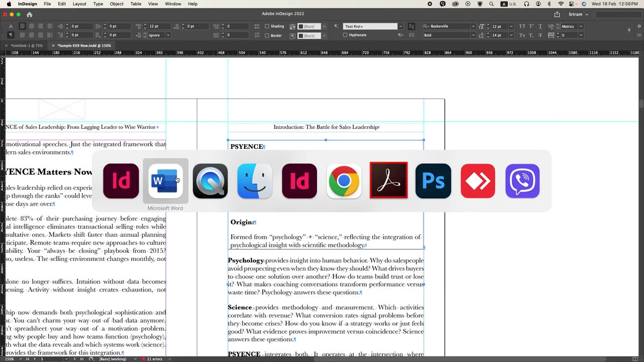
Task: Open the Baskerville font family dropdown
Action: 473,26
